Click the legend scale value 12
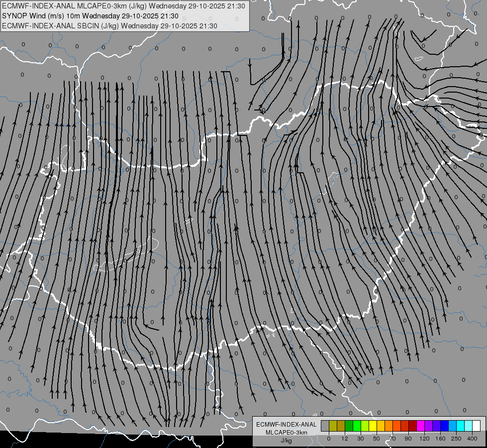The height and width of the screenshot is (448, 487). 345,439
